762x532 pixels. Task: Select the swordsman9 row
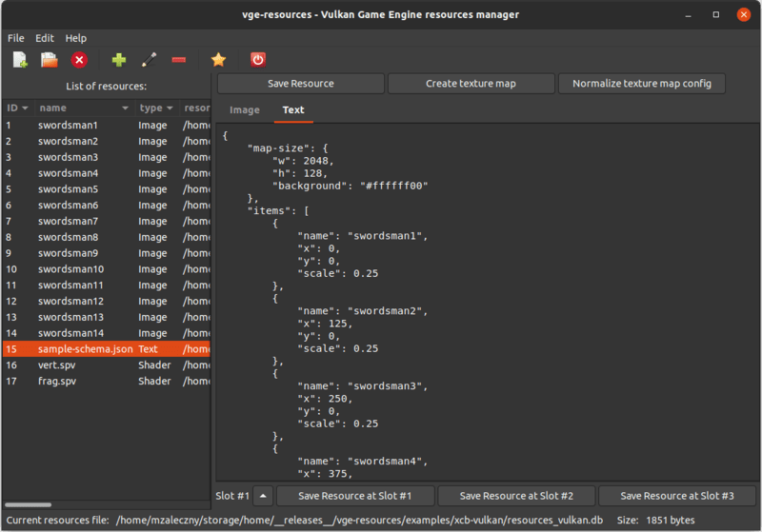pyautogui.click(x=107, y=253)
